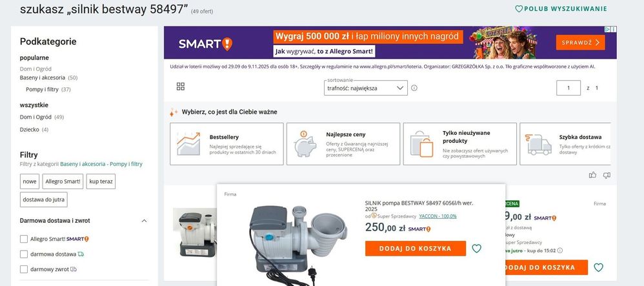Enable the Allegro Smart! checkbox
Image resolution: width=644 pixels, height=286 pixels.
click(24, 239)
